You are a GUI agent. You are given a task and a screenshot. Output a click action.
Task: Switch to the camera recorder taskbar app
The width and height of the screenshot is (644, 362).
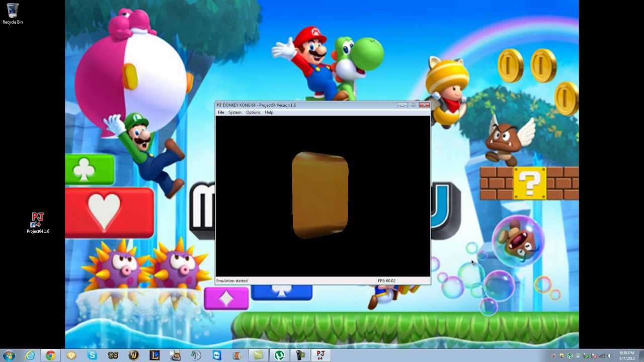click(300, 355)
